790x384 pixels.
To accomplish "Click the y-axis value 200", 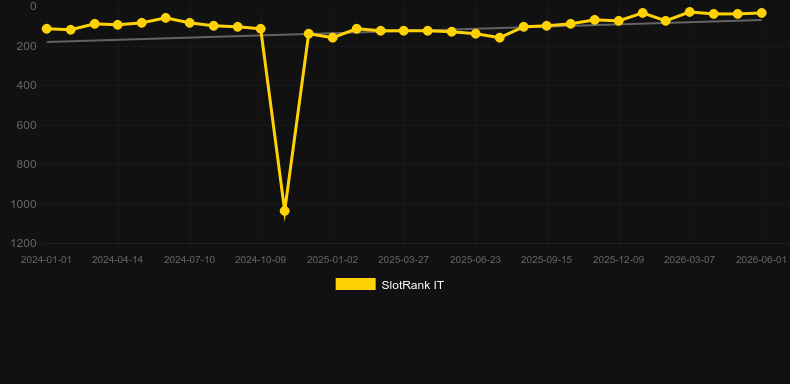I will (x=27, y=46).
